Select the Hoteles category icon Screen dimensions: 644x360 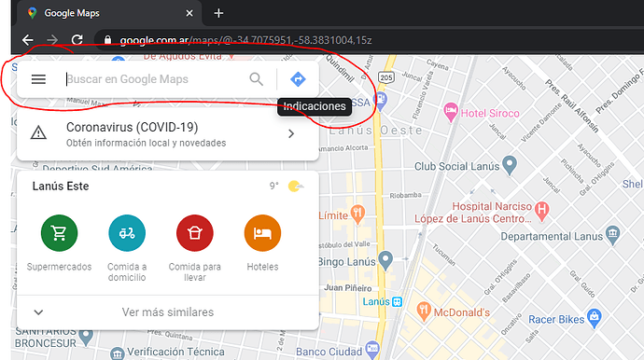click(262, 233)
